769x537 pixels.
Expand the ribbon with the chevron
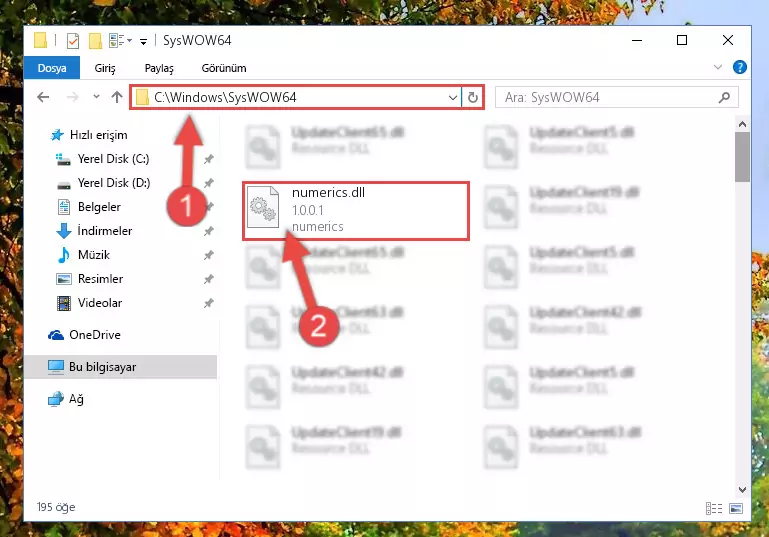tap(718, 67)
